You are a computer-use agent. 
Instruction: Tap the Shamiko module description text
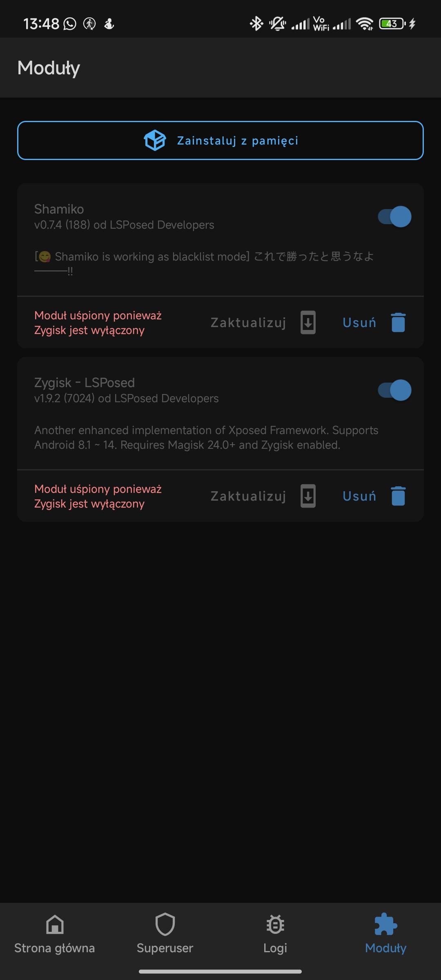204,257
